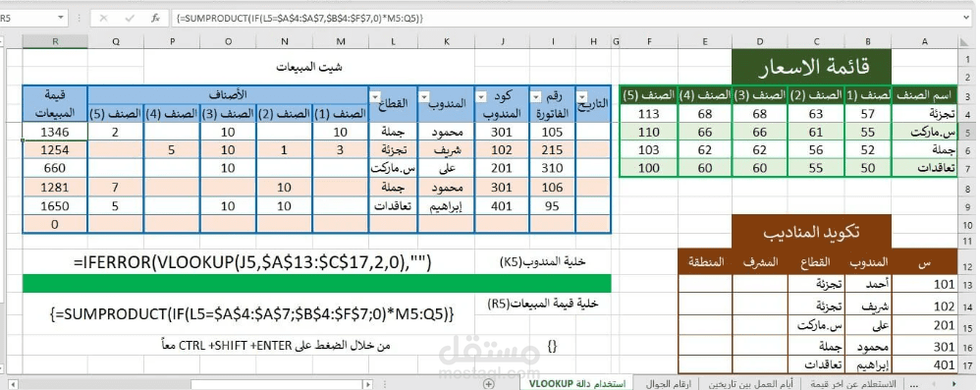Click the خلية المندوب(K5) label cell
The height and width of the screenshot is (390, 980).
pos(542,262)
